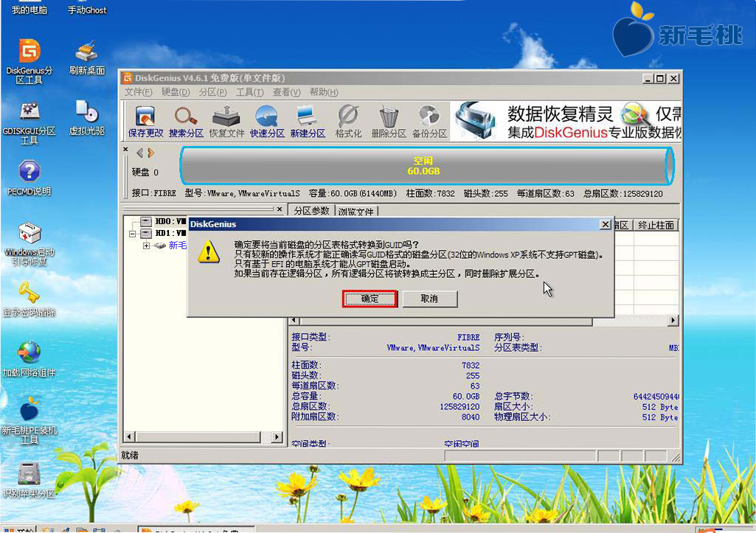Open the 我的电脑 desktop shortcut
The width and height of the screenshot is (756, 533).
30,8
